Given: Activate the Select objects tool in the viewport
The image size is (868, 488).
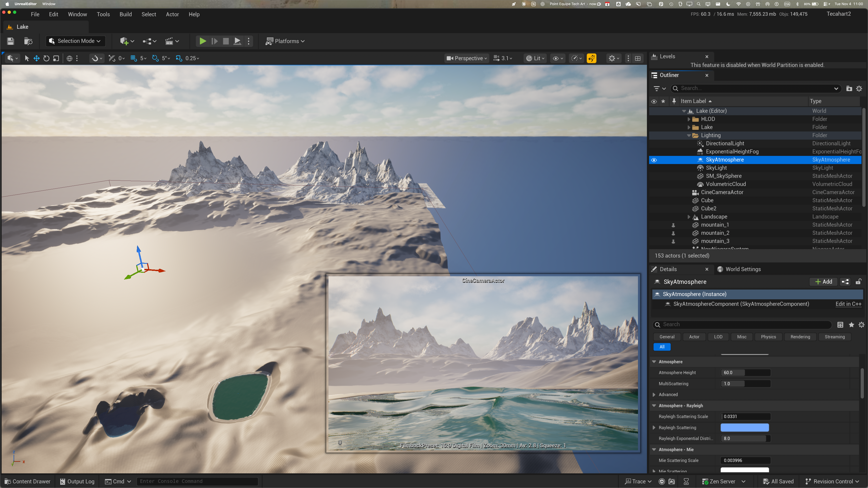Looking at the screenshot, I should (x=27, y=58).
